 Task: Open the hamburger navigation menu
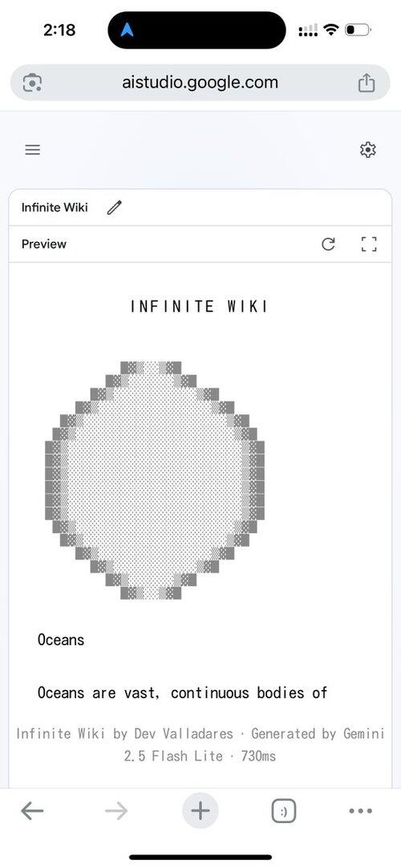coord(33,150)
